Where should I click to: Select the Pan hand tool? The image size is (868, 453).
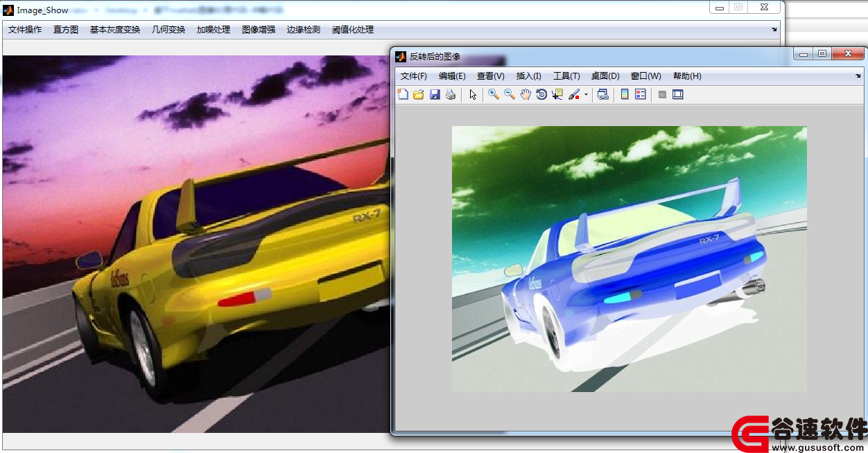(526, 94)
